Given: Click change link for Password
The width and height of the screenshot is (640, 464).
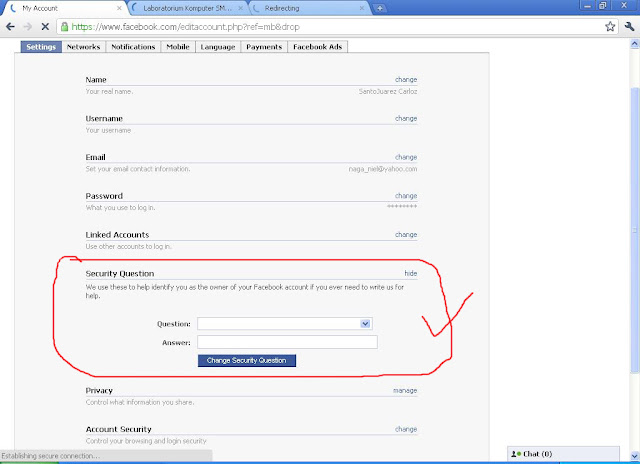Looking at the screenshot, I should coord(406,196).
